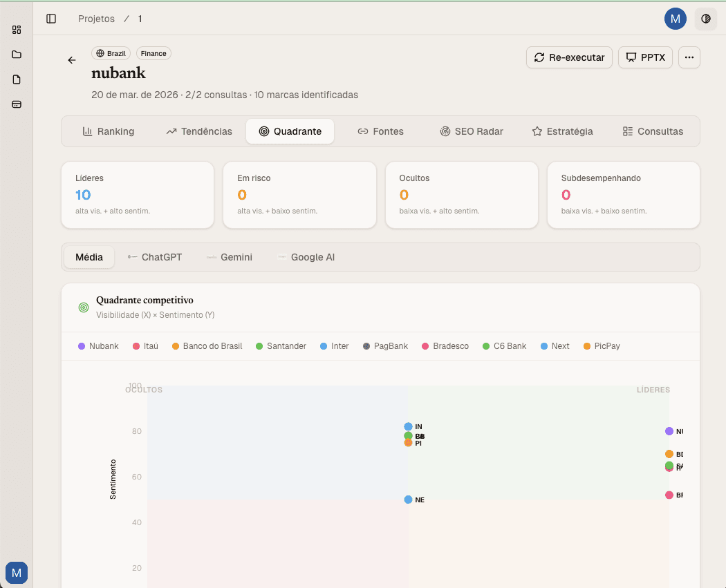Open the SEO Radar tab

[472, 131]
